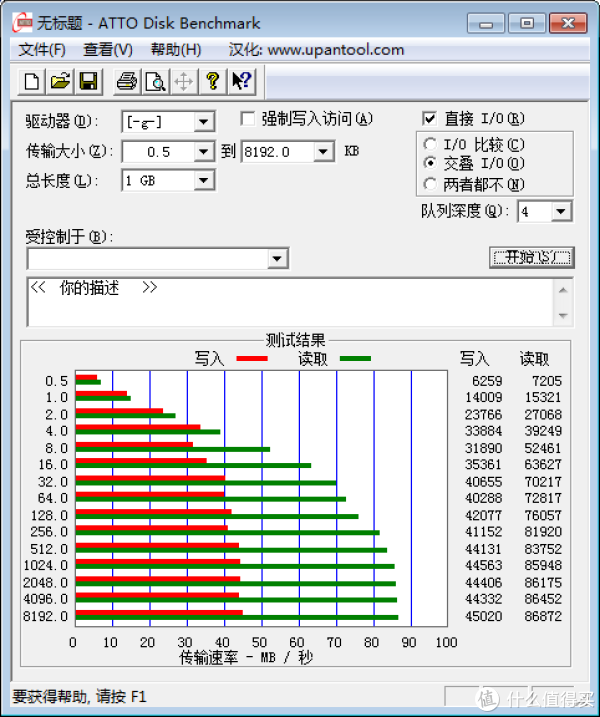The height and width of the screenshot is (717, 600).
Task: Open Print Preview toolbar icon
Action: click(155, 81)
